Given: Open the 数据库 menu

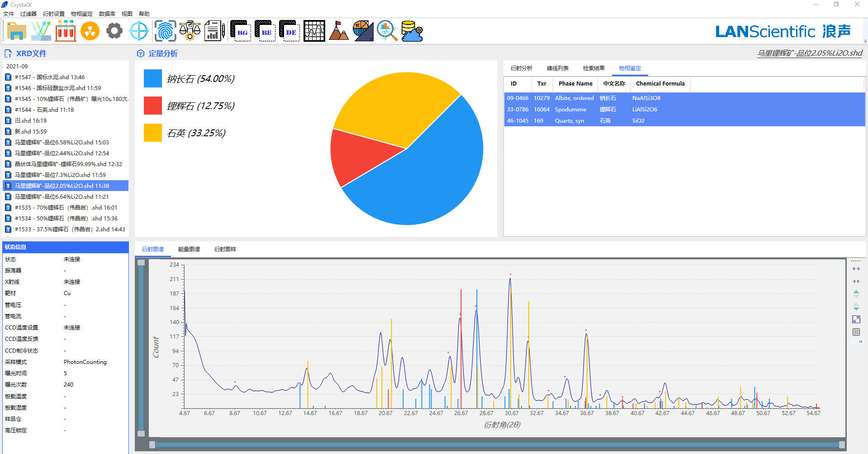Looking at the screenshot, I should click(x=107, y=14).
